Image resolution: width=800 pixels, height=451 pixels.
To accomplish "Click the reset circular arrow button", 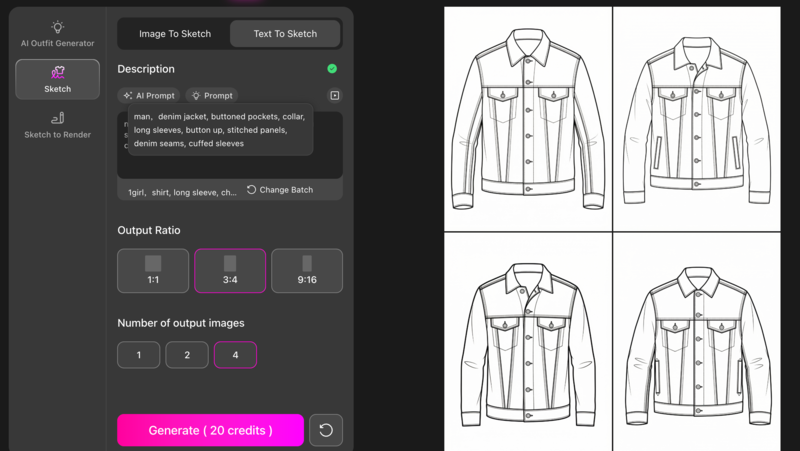I will (326, 430).
